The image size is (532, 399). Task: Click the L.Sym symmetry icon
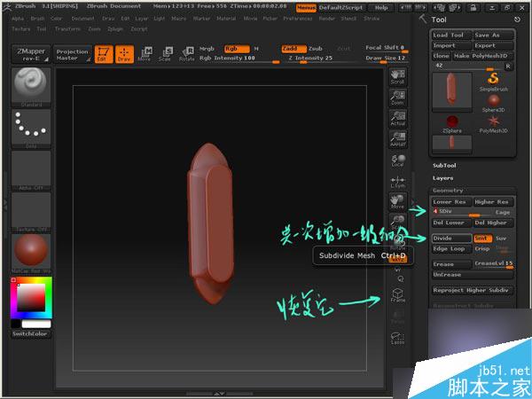pos(397,181)
